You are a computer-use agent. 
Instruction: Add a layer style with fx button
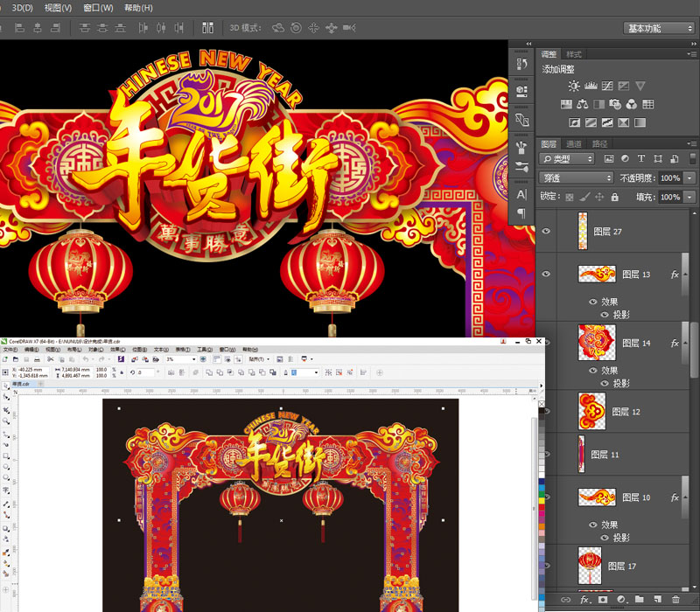(584, 600)
